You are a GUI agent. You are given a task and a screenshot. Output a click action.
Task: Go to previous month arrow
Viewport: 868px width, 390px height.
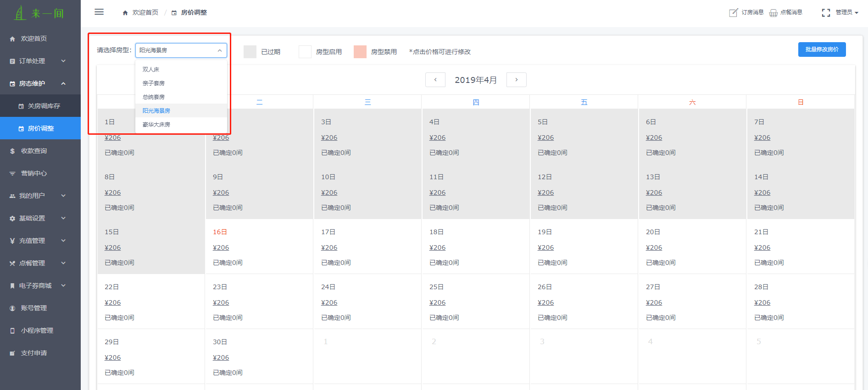click(435, 80)
